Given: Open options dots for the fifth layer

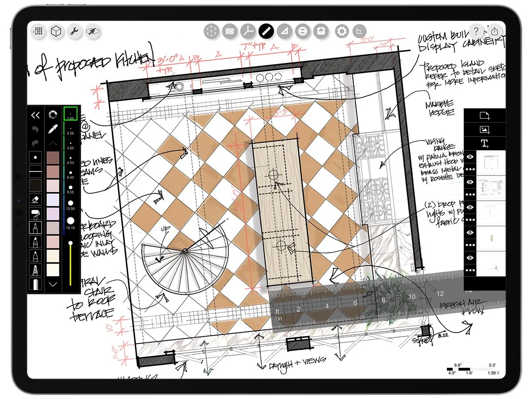Looking at the screenshot, I should (x=470, y=270).
